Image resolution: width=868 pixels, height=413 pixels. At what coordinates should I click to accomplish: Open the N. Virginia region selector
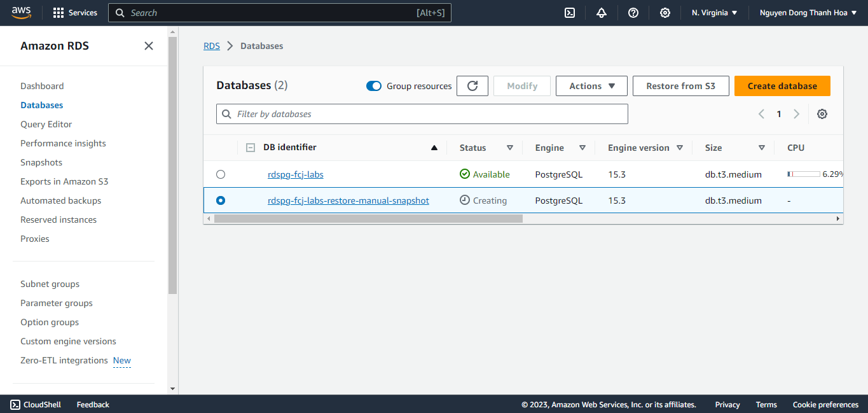[x=715, y=13]
